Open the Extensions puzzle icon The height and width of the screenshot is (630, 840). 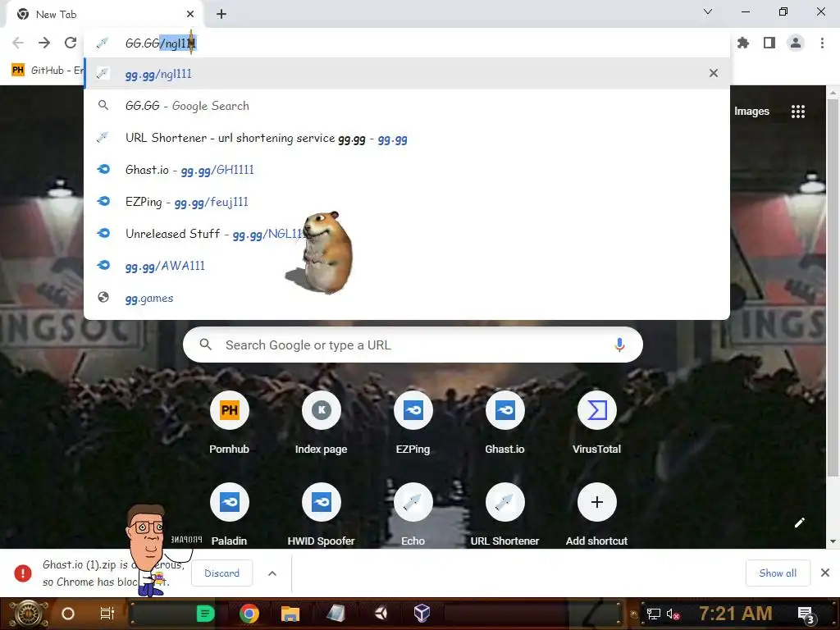(x=743, y=43)
